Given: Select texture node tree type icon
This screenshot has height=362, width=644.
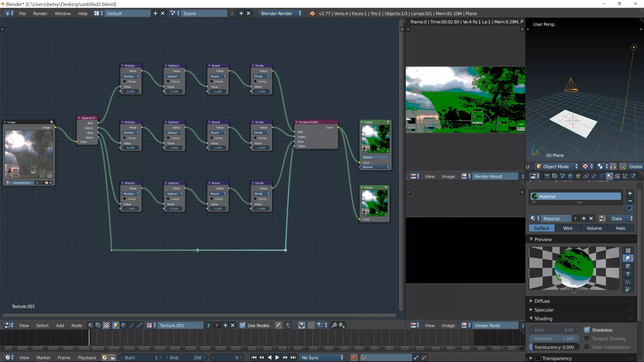Looking at the screenshot, I should [x=106, y=325].
